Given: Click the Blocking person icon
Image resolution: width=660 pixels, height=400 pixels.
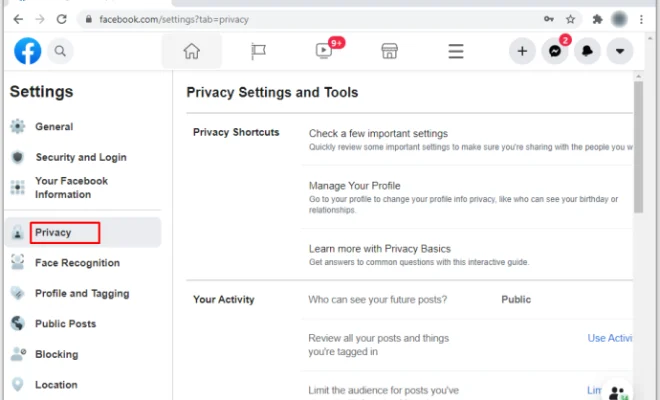Looking at the screenshot, I should pyautogui.click(x=18, y=354).
